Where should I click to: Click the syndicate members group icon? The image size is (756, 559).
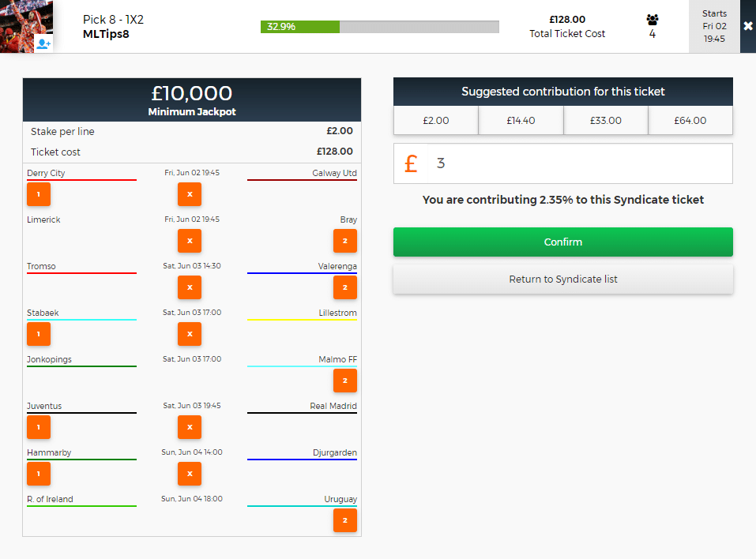pos(652,20)
